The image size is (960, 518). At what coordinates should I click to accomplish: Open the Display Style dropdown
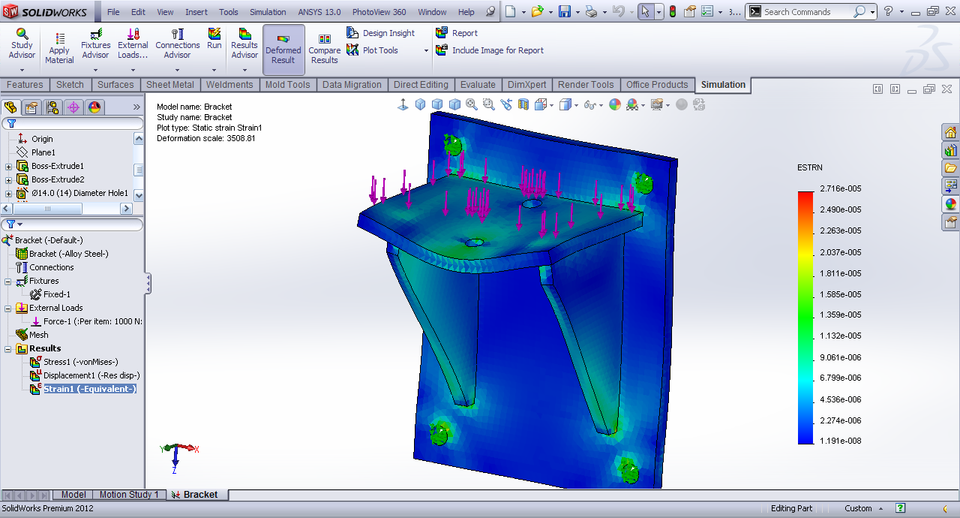click(577, 105)
